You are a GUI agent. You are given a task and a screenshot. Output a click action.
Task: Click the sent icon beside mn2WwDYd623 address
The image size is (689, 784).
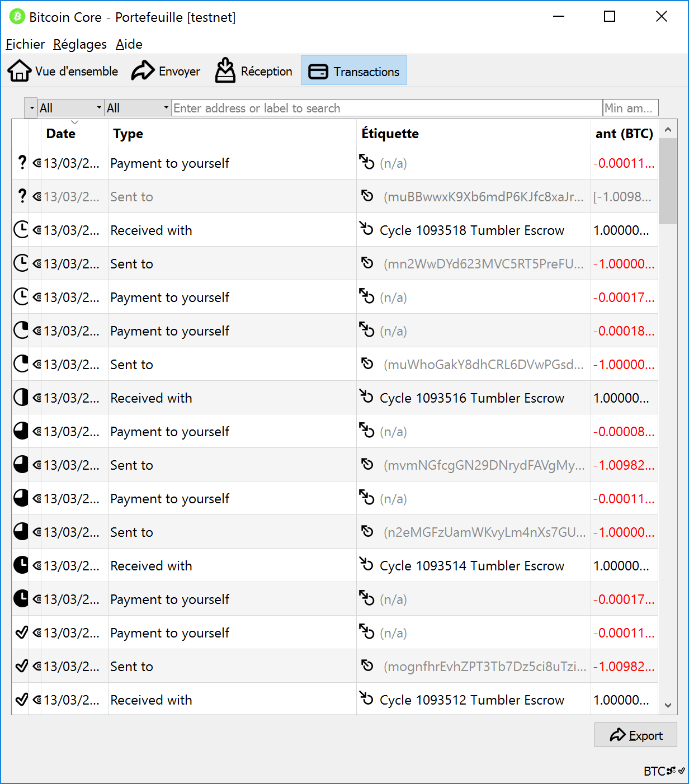coord(367,263)
